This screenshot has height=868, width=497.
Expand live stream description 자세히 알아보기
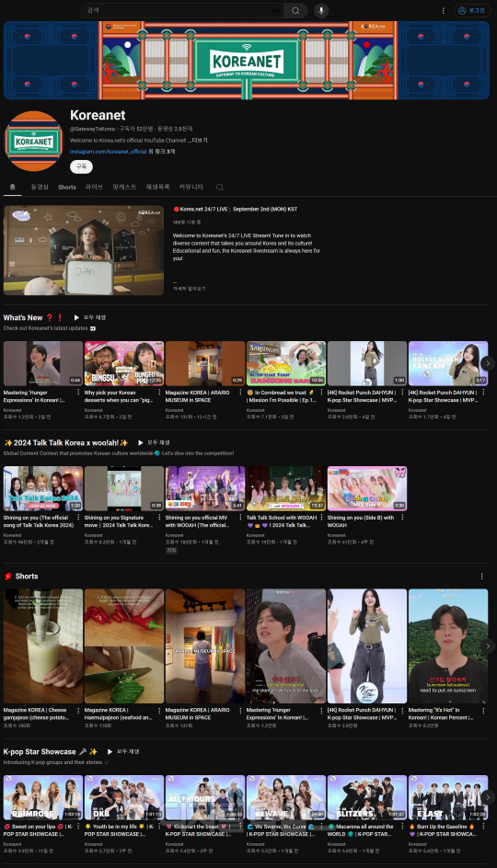point(189,289)
